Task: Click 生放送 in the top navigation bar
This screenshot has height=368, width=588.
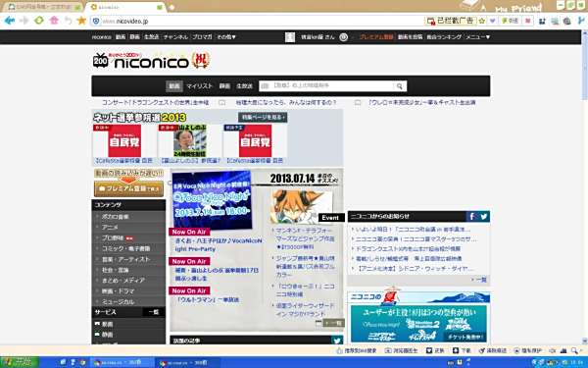Action: point(152,37)
